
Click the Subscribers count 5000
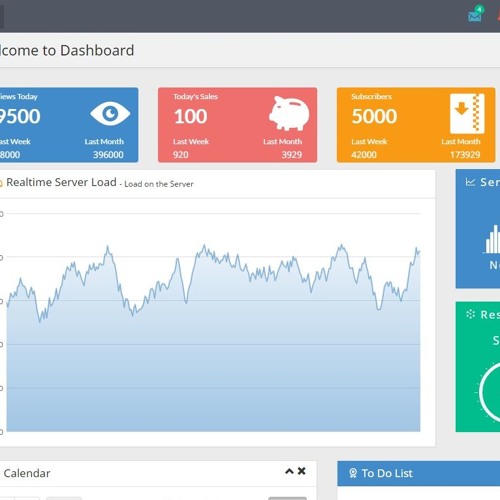[x=374, y=116]
